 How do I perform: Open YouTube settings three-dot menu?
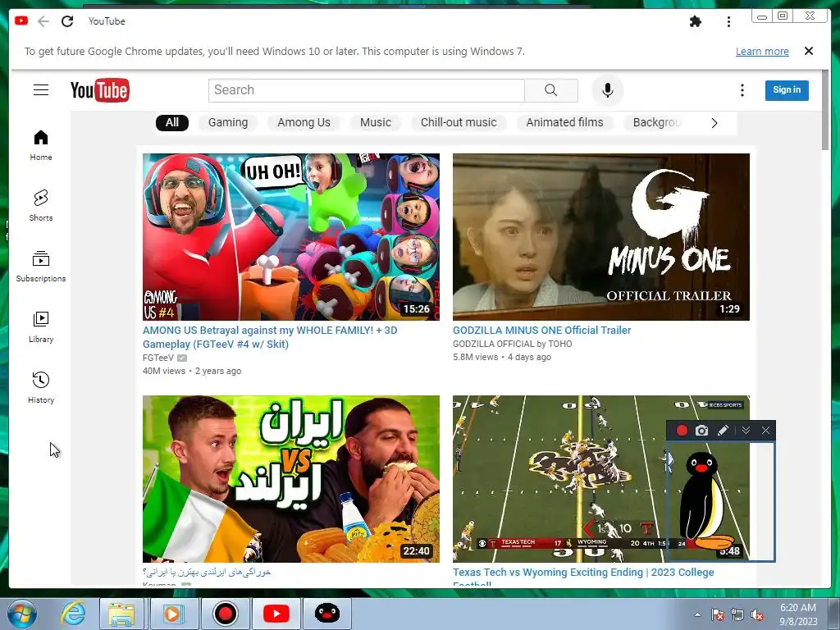[742, 90]
